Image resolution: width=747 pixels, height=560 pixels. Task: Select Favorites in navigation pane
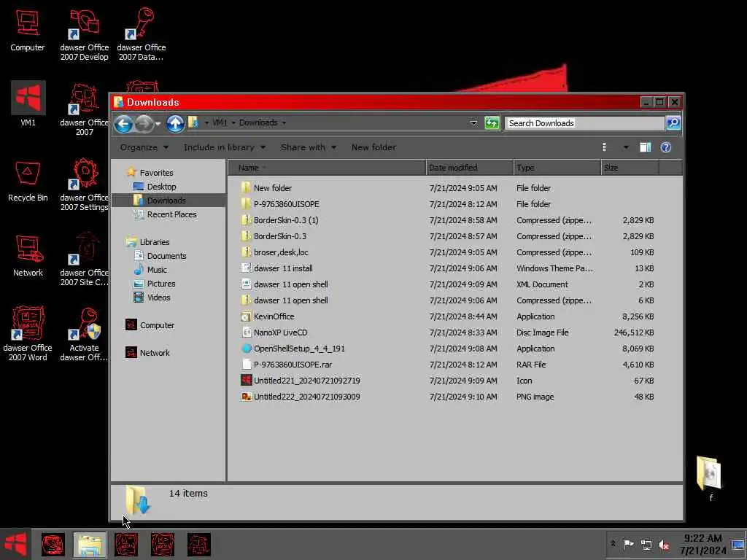[156, 173]
